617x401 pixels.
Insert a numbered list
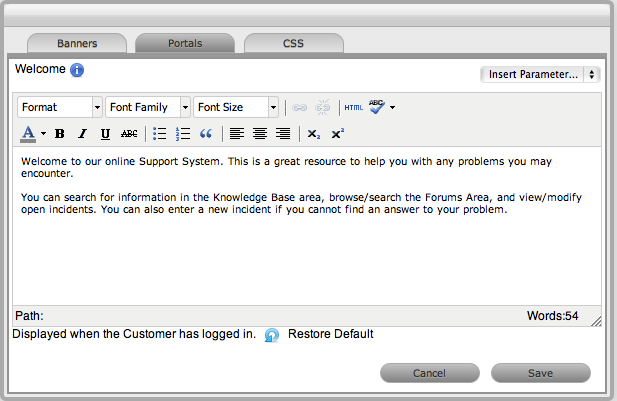click(183, 134)
